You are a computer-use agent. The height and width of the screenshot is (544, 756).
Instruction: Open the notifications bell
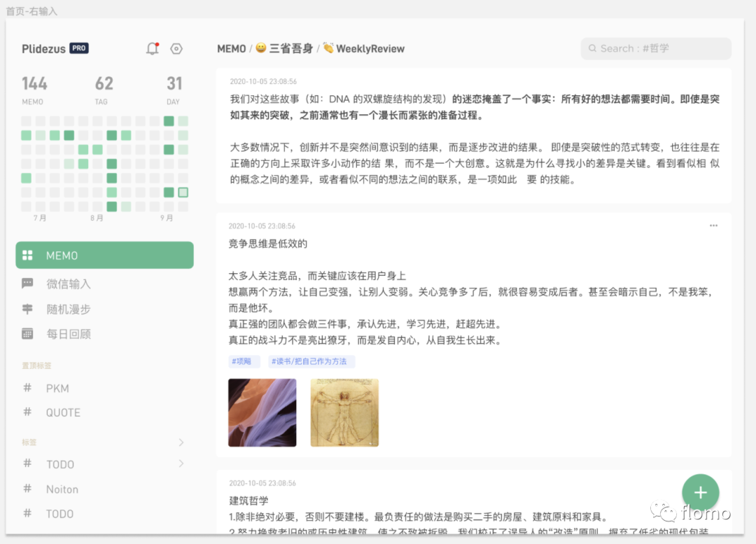[153, 49]
